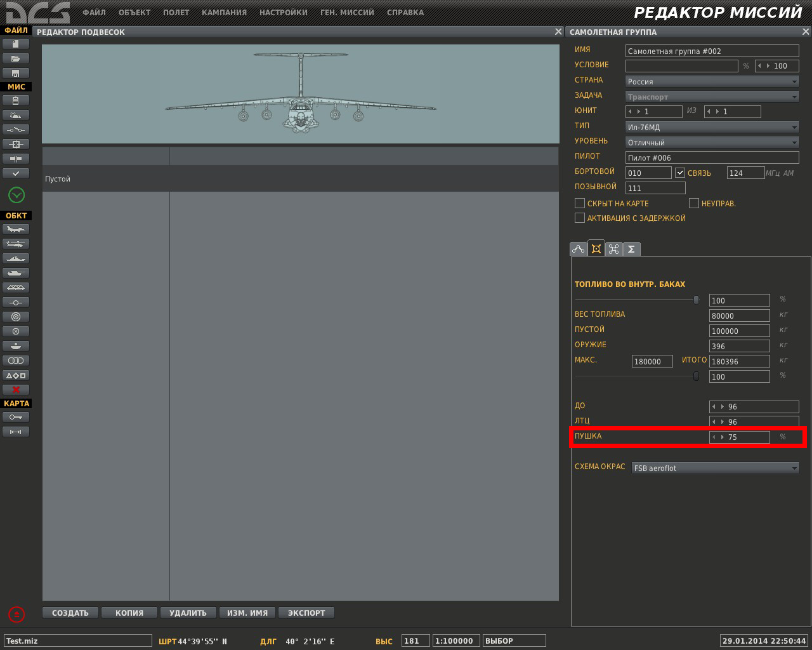Image resolution: width=812 pixels, height=650 pixels.
Task: Click the ИЗМ. ИМЯ button
Action: [247, 613]
